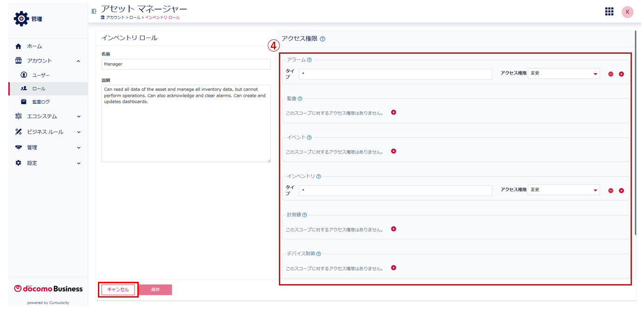644x311 pixels.
Task: Click the user avatar K icon
Action: (x=627, y=12)
